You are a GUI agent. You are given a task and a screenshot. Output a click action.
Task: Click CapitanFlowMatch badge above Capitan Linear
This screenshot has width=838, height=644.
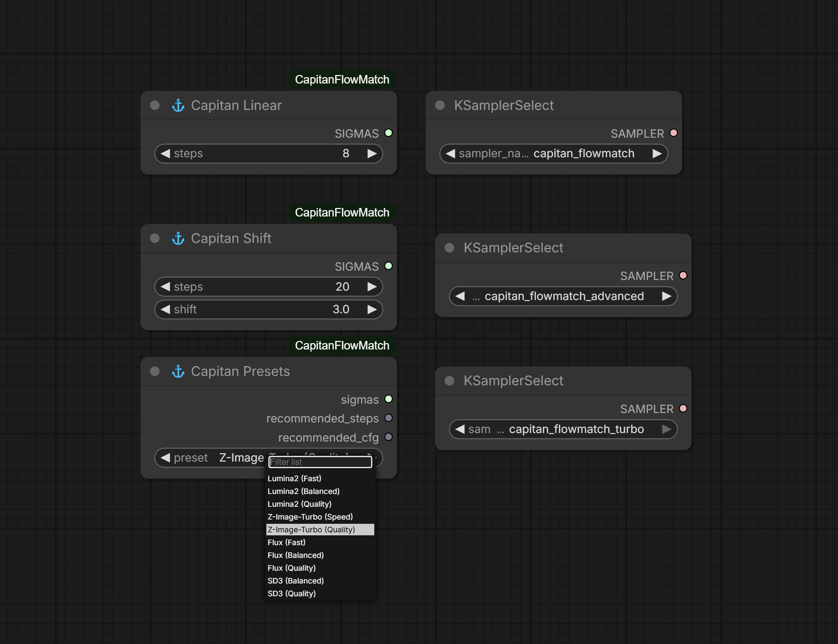[342, 80]
